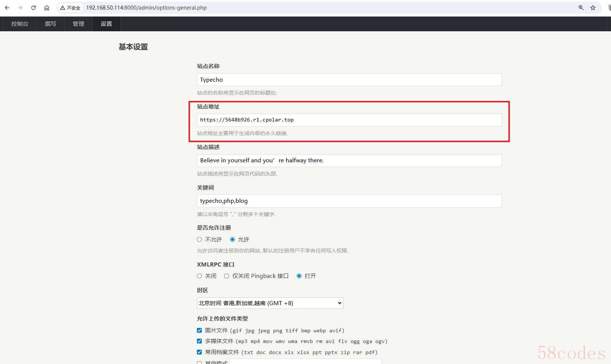The image size is (611, 364).
Task: Toggle 常用档案文件 upload type checkbox
Action: (199, 352)
